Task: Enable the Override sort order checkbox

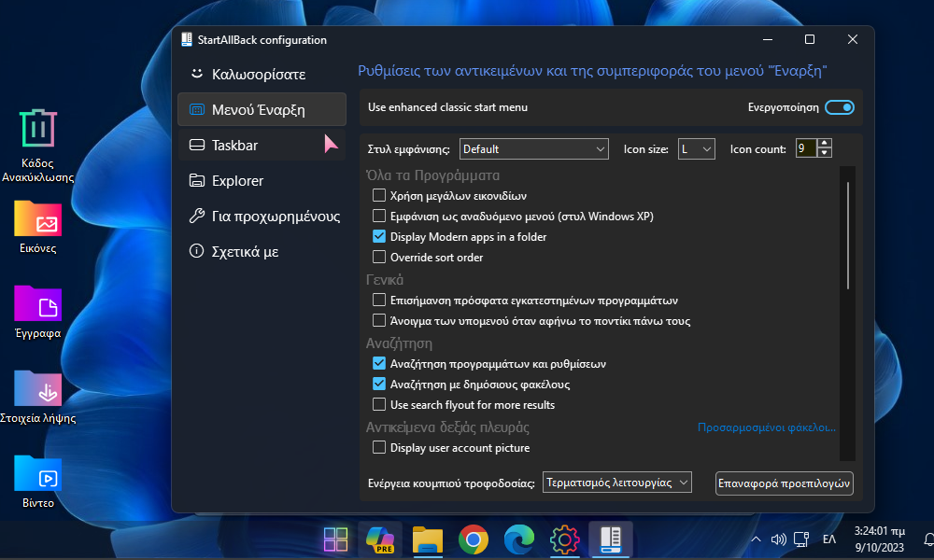Action: pos(379,257)
